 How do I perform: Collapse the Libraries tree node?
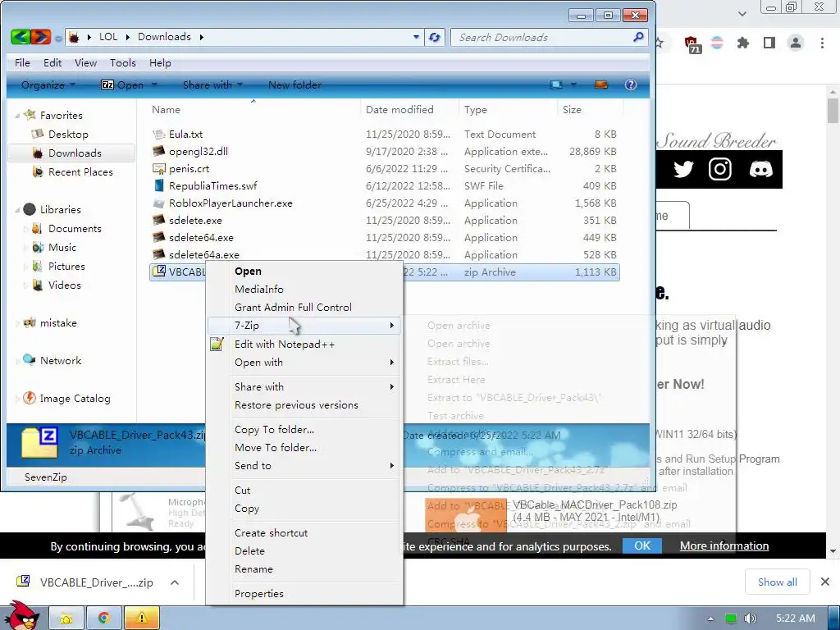[x=18, y=210]
